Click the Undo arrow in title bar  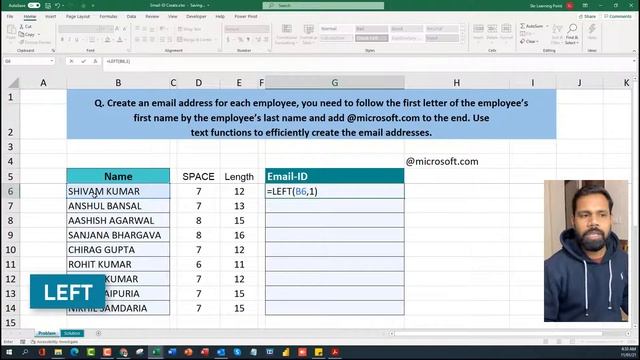pyautogui.click(x=58, y=6)
